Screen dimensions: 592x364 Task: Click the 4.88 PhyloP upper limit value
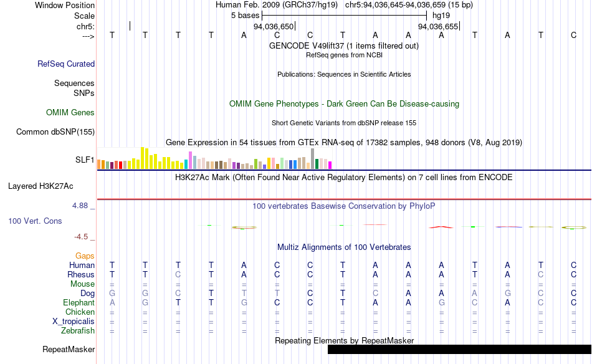(x=80, y=206)
